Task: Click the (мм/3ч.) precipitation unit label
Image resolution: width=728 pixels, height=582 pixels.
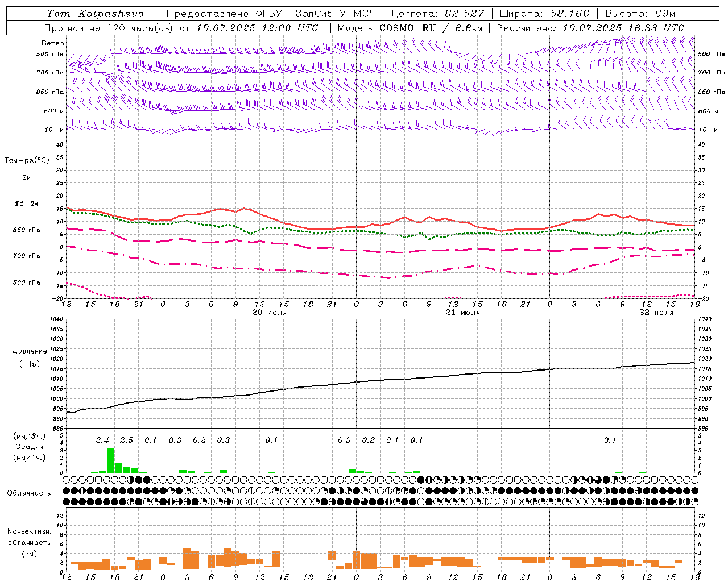Action: (x=30, y=436)
